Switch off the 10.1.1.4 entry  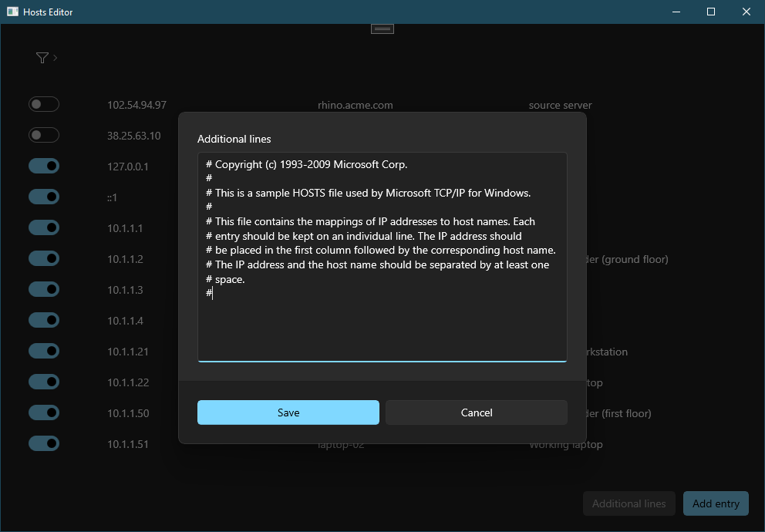(44, 321)
